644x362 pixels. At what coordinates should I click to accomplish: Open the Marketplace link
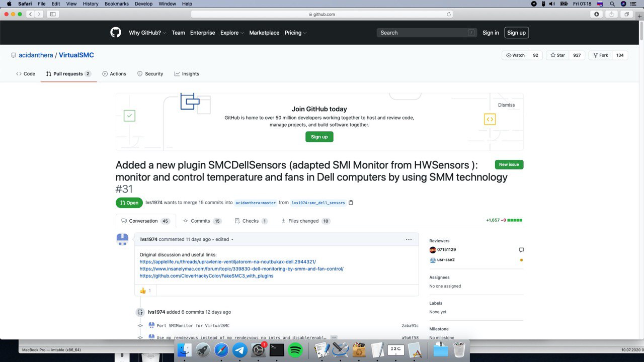pyautogui.click(x=264, y=33)
